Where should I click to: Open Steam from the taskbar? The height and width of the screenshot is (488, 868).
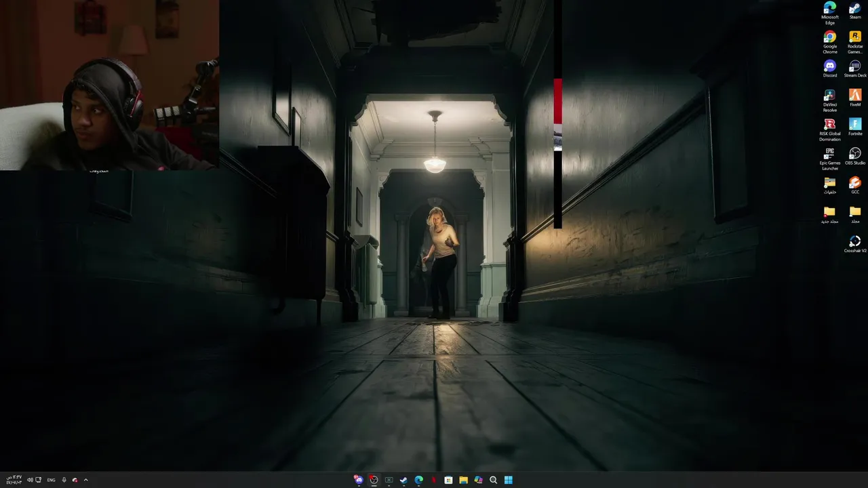(x=403, y=480)
